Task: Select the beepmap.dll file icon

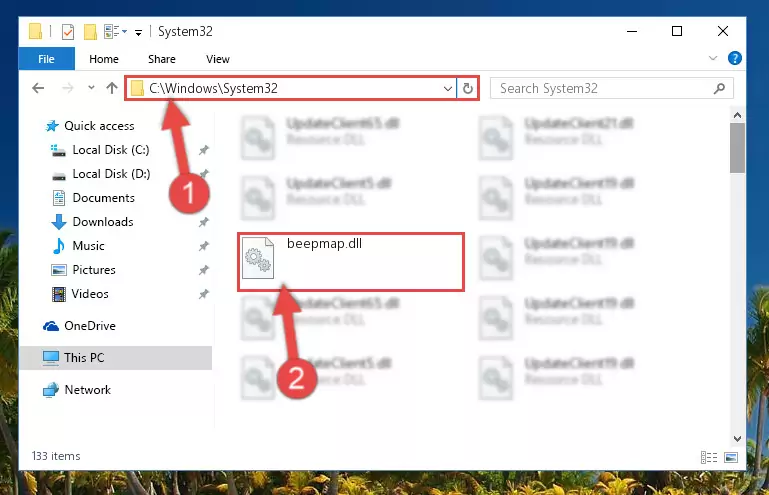Action: 258,258
